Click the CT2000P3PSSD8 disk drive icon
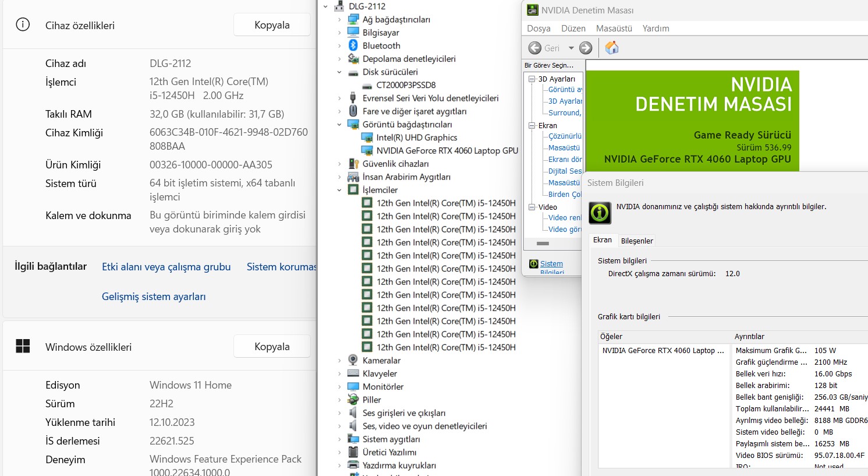The image size is (868, 476). [x=367, y=85]
